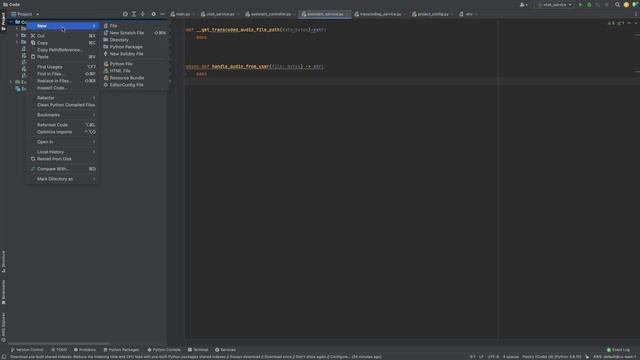Select Paste in context menu

pyautogui.click(x=63, y=57)
